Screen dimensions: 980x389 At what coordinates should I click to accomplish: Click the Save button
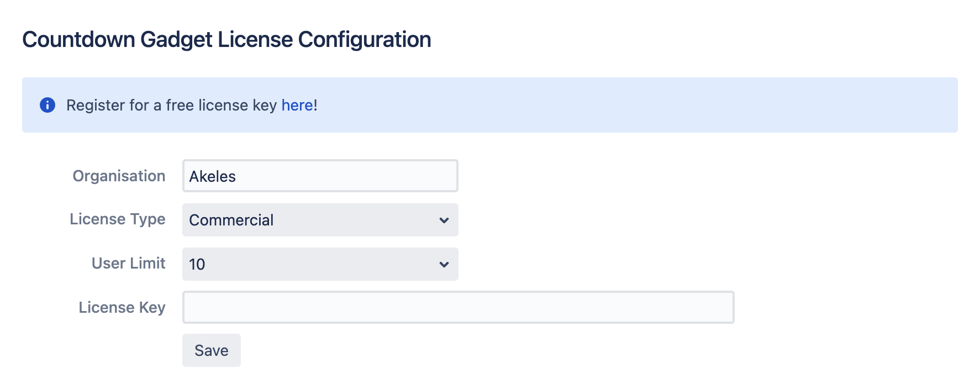pyautogui.click(x=211, y=350)
